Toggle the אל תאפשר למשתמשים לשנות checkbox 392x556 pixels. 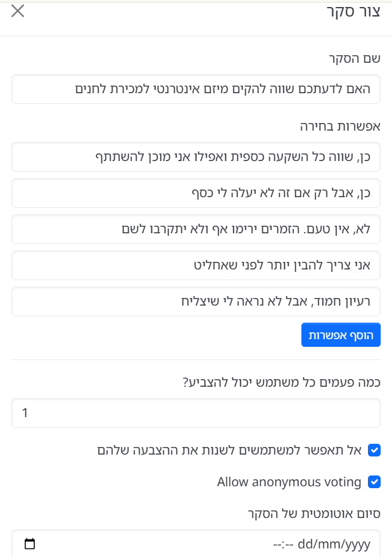374,450
